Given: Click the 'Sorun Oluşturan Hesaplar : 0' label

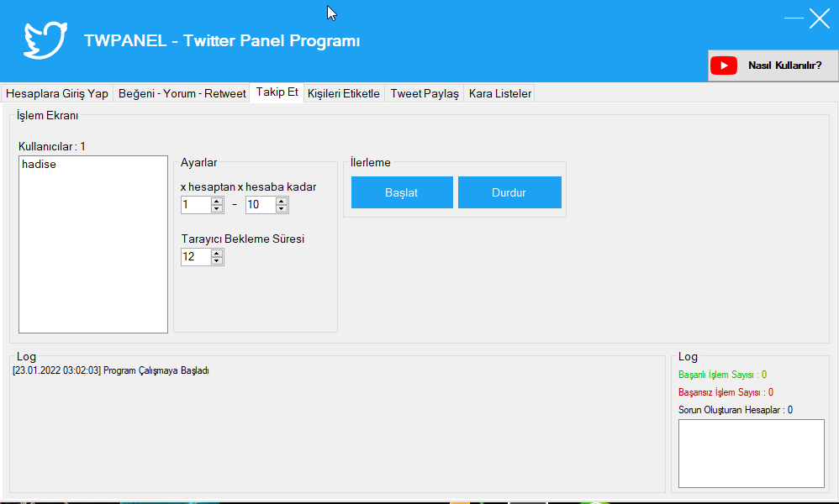Looking at the screenshot, I should tap(736, 410).
